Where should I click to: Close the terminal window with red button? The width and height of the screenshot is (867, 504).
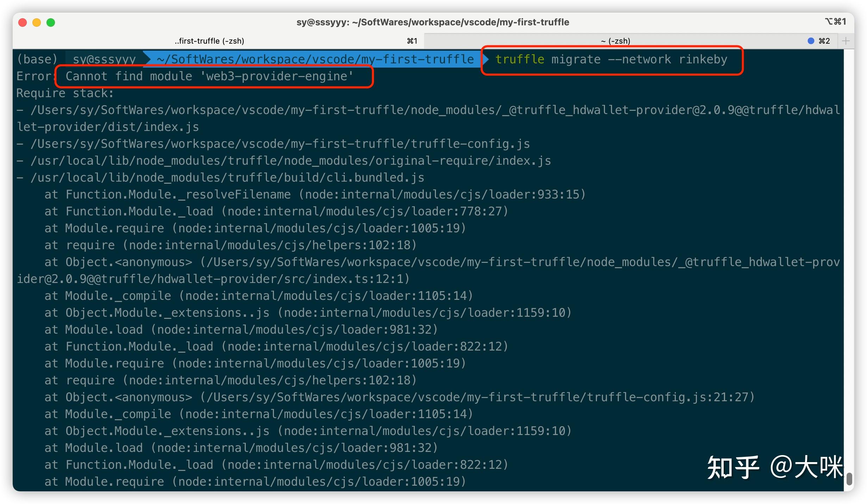coord(23,23)
